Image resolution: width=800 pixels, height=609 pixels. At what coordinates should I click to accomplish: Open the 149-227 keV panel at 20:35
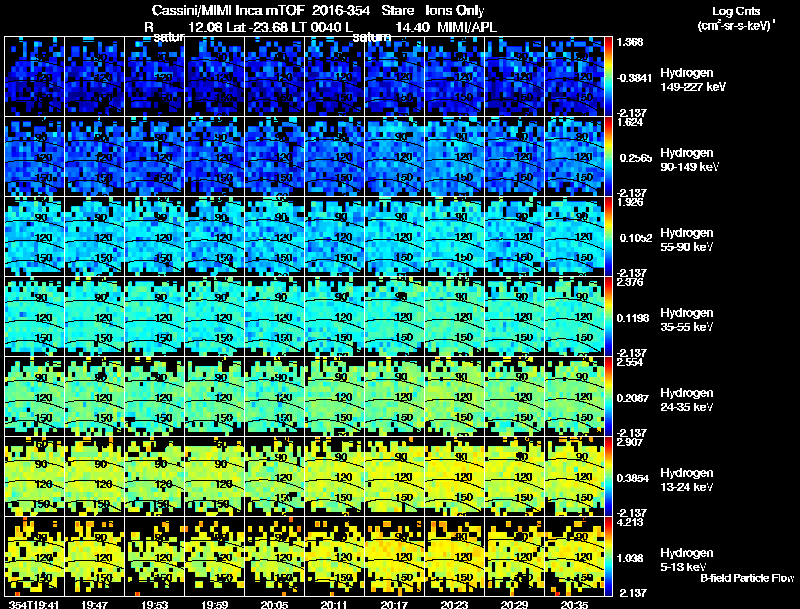574,77
